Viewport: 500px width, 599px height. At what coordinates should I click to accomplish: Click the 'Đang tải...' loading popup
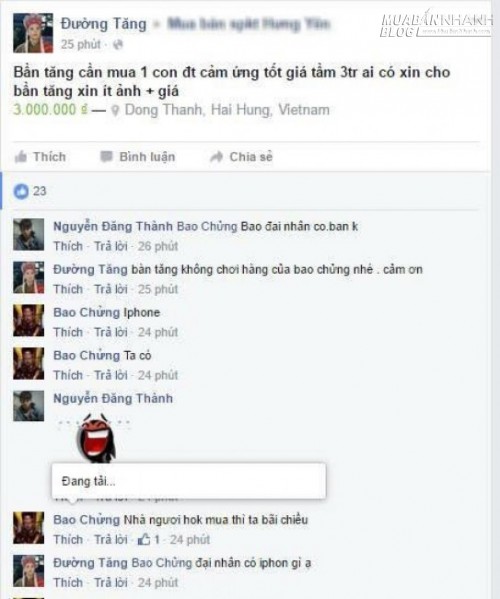click(x=189, y=481)
